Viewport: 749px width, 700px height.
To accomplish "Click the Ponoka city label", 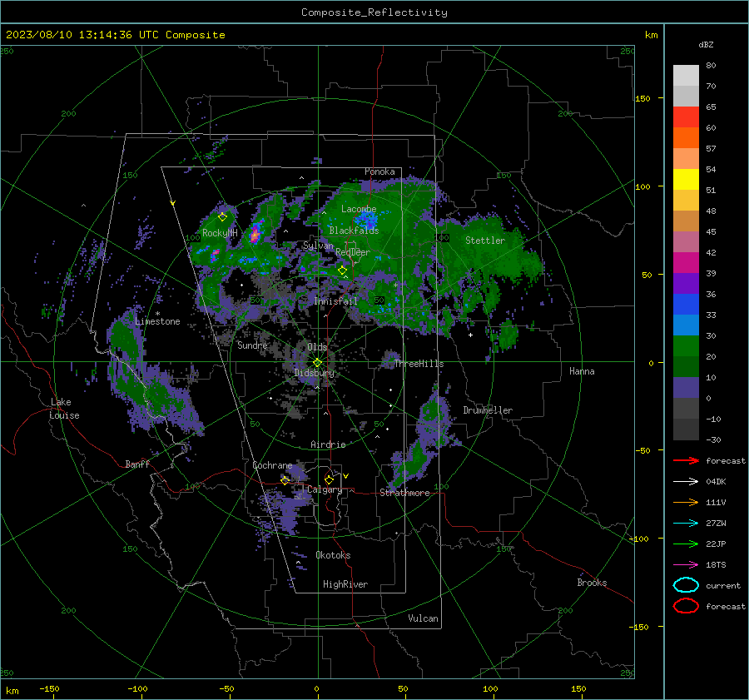I will (379, 171).
